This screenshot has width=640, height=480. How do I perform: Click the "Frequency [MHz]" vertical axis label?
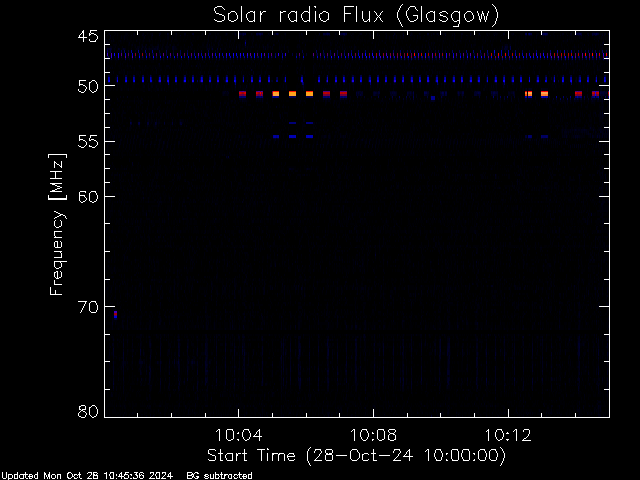click(57, 224)
